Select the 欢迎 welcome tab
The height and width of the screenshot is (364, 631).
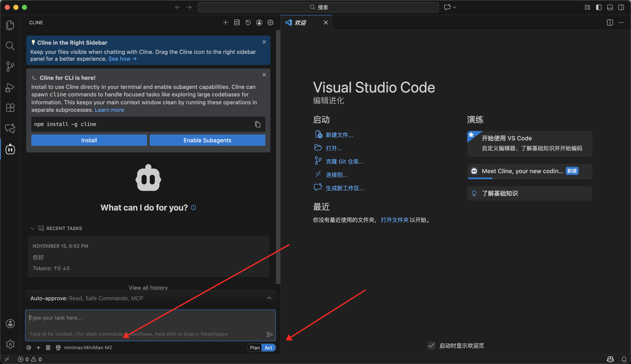[x=300, y=23]
